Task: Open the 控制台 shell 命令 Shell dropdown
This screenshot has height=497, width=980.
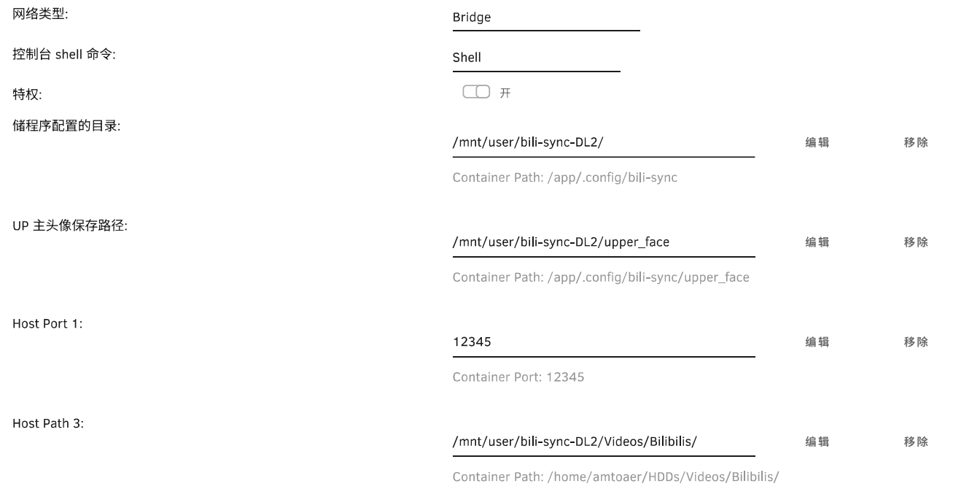Action: pyautogui.click(x=536, y=58)
